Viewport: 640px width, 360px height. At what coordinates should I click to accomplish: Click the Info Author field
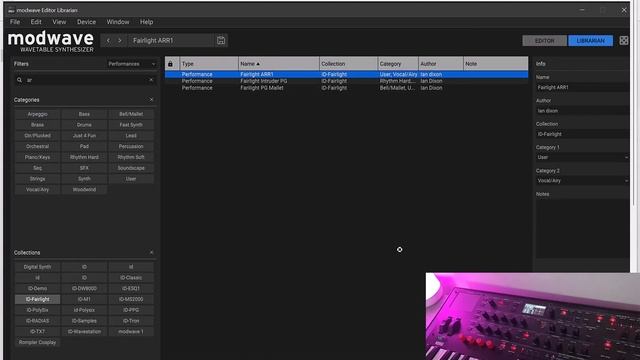click(582, 111)
